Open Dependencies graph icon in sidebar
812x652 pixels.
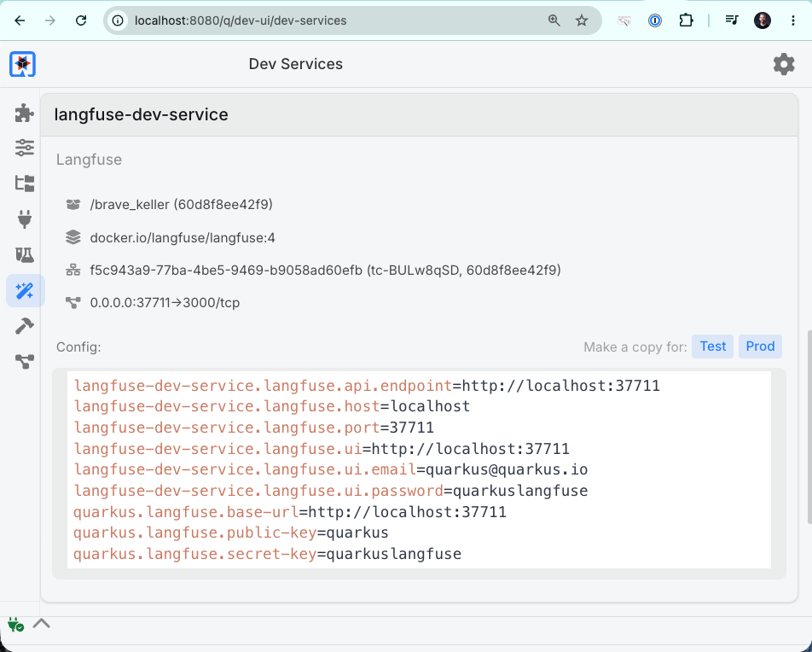click(x=25, y=361)
